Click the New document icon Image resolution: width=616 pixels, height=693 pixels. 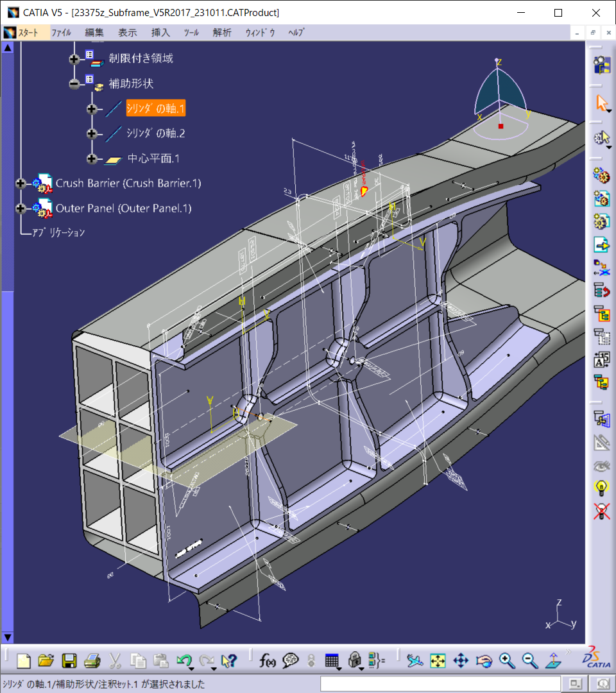pos(23,661)
